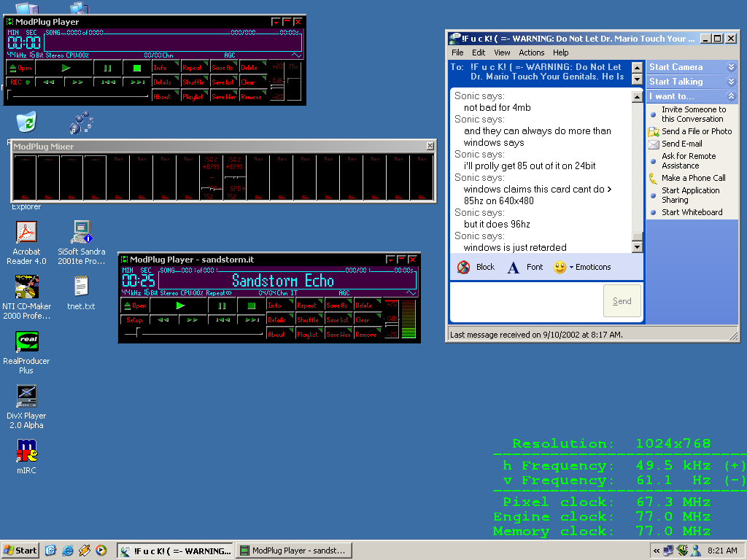Image resolution: width=747 pixels, height=560 pixels.
Task: Click the message text box in chat
Action: (x=525, y=301)
